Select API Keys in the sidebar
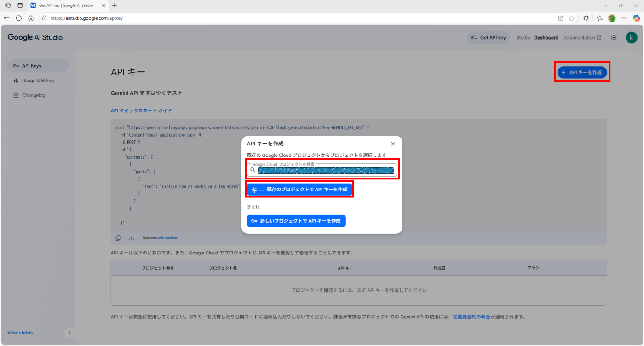644x346 pixels. (x=38, y=66)
